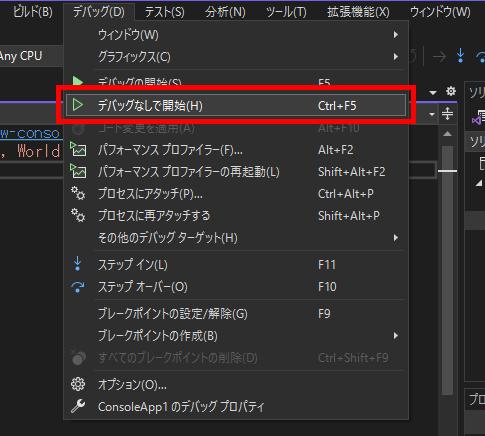Viewport: 485px width, 436px height.
Task: Expand the ウィンドウ(W) submenu arrow
Action: 396,35
